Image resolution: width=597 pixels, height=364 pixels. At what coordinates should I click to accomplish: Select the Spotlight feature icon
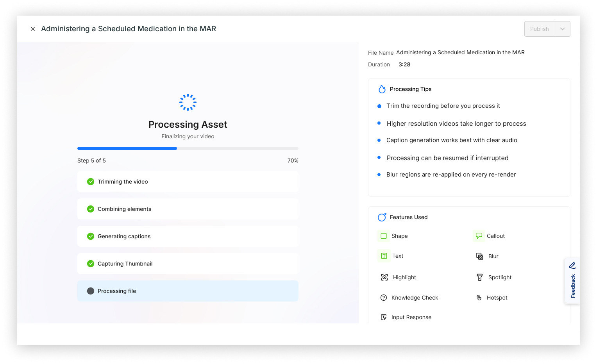[x=480, y=277]
